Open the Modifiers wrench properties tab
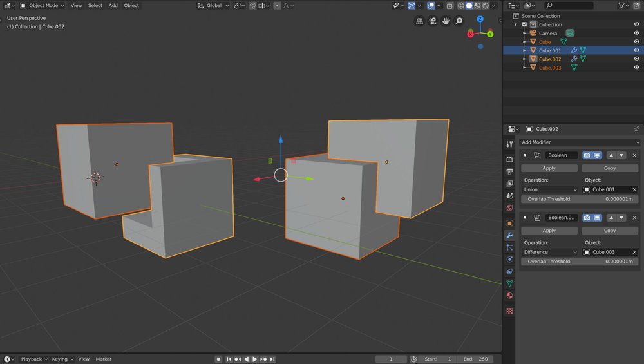644x364 pixels. (509, 236)
